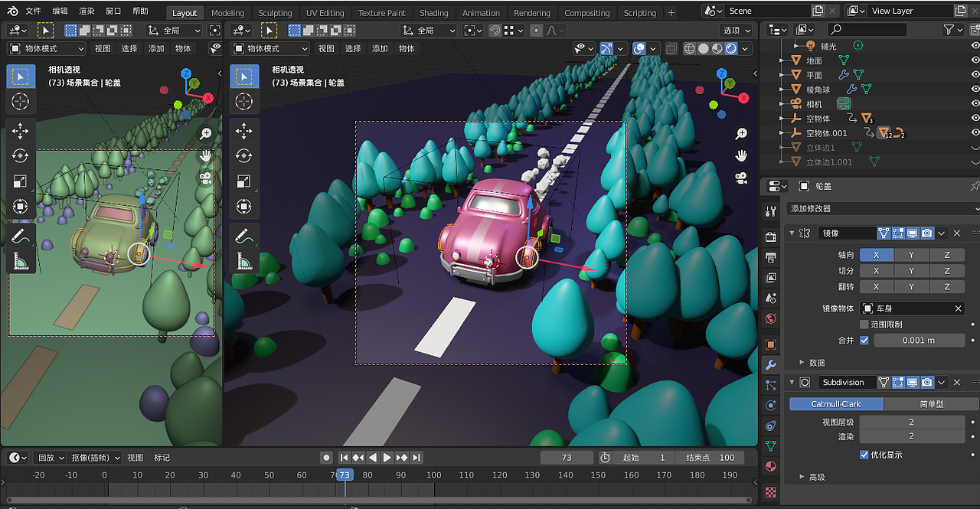Toggle the 合并 checkbox

coord(864,340)
